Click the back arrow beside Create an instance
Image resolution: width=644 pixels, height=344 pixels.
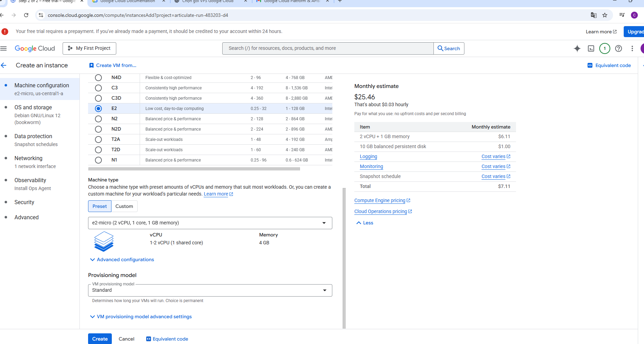pyautogui.click(x=4, y=65)
